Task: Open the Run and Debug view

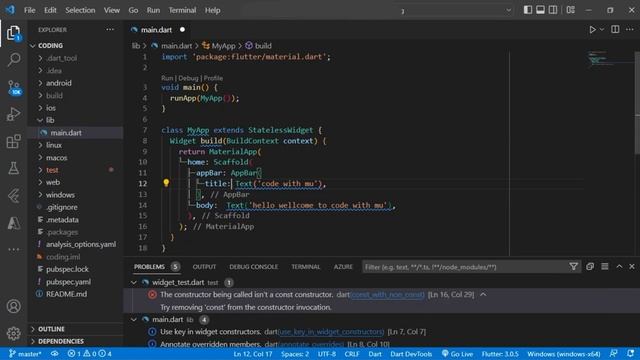Action: pyautogui.click(x=13, y=114)
